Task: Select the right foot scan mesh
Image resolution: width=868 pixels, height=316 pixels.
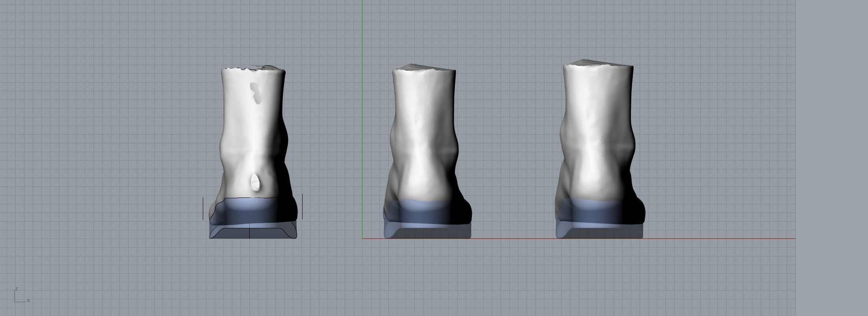Action: pyautogui.click(x=596, y=130)
